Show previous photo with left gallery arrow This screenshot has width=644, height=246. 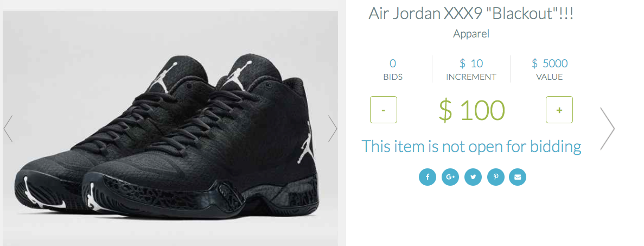coord(8,129)
